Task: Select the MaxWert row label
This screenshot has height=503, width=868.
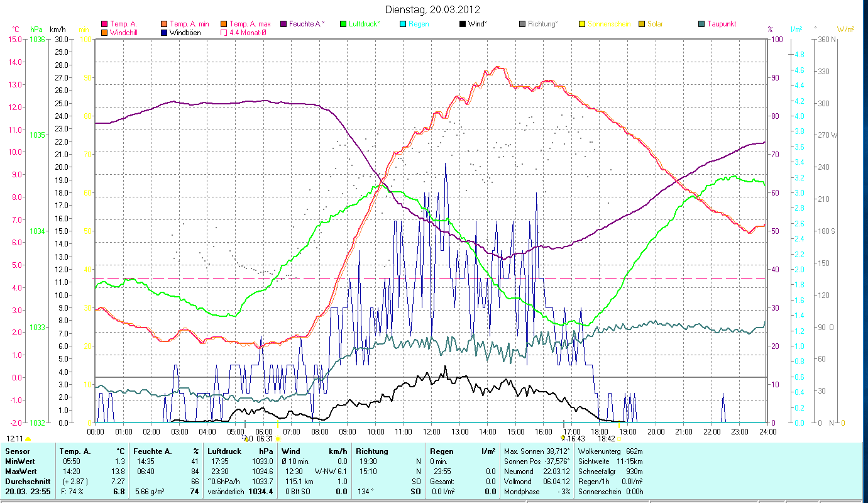Action: tap(20, 472)
